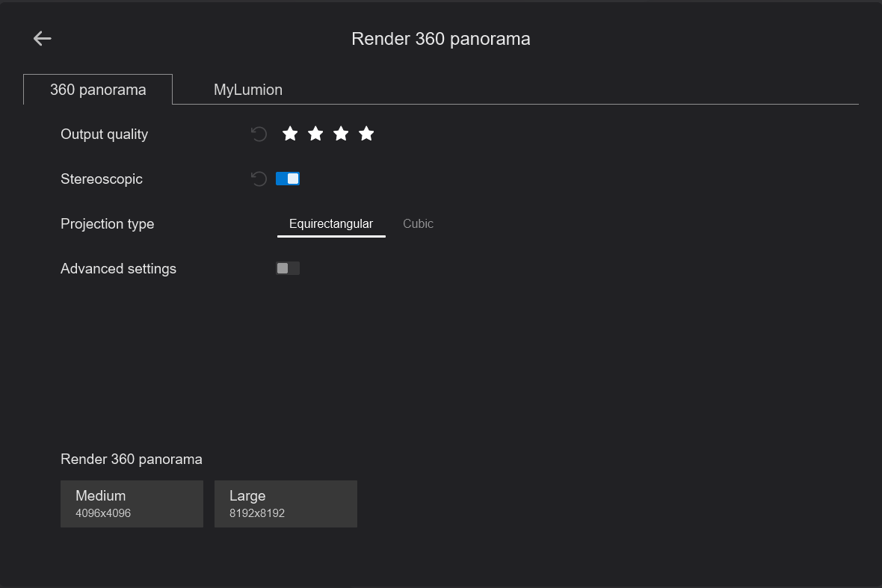
Task: Go back using the left arrow icon
Action: click(x=43, y=39)
